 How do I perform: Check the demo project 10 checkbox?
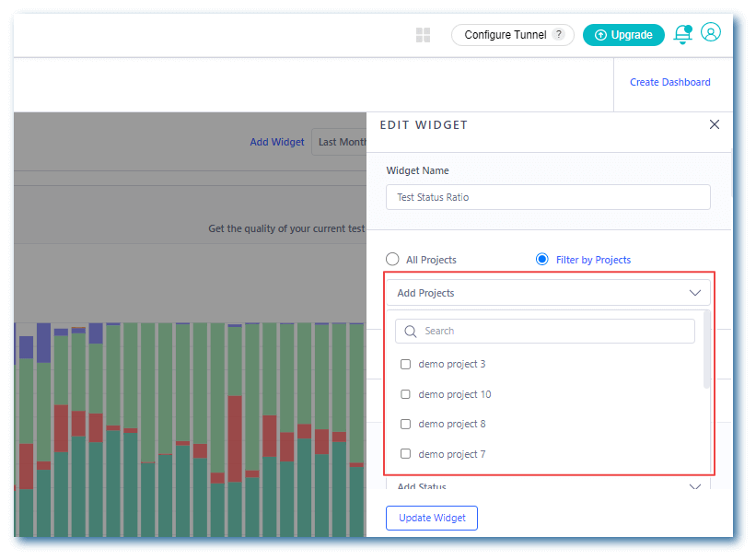point(406,394)
